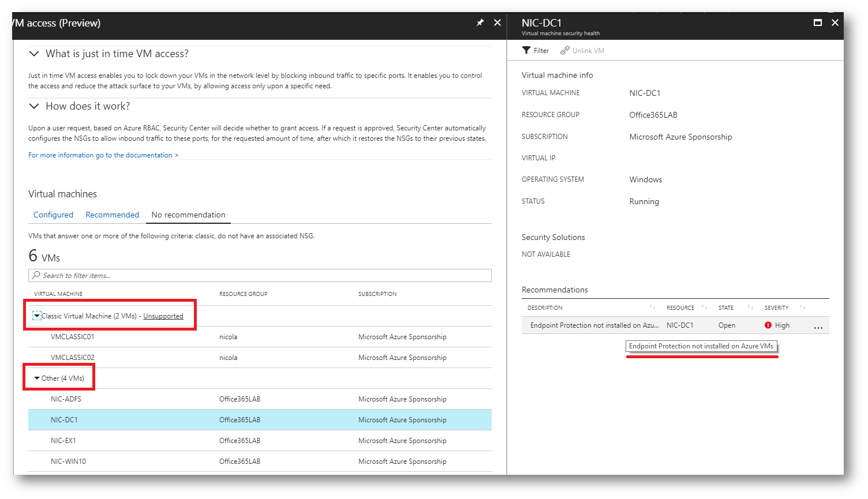The height and width of the screenshot is (499, 868).
Task: Sort recommendations by RESOURCE arrows
Action: pos(704,307)
